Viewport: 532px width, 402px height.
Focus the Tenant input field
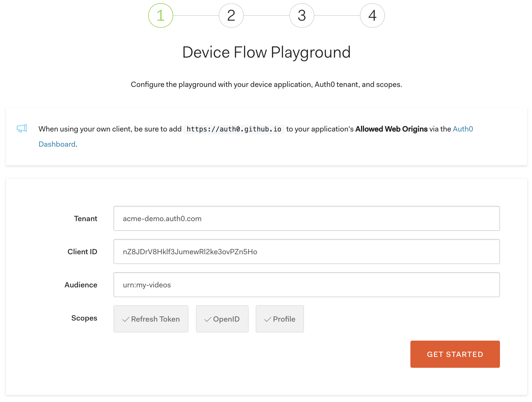[307, 218]
